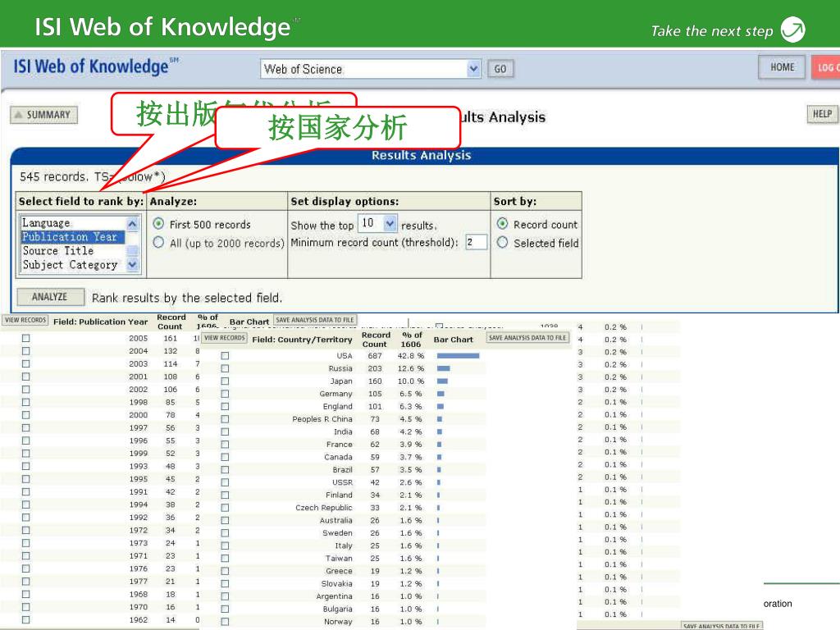Check the box for Japan
The height and width of the screenshot is (630, 840).
point(225,381)
